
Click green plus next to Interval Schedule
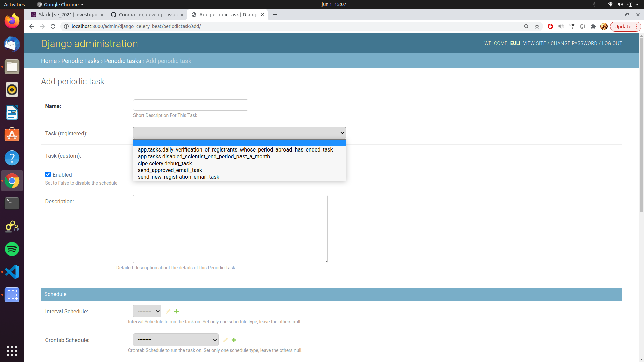pyautogui.click(x=176, y=311)
